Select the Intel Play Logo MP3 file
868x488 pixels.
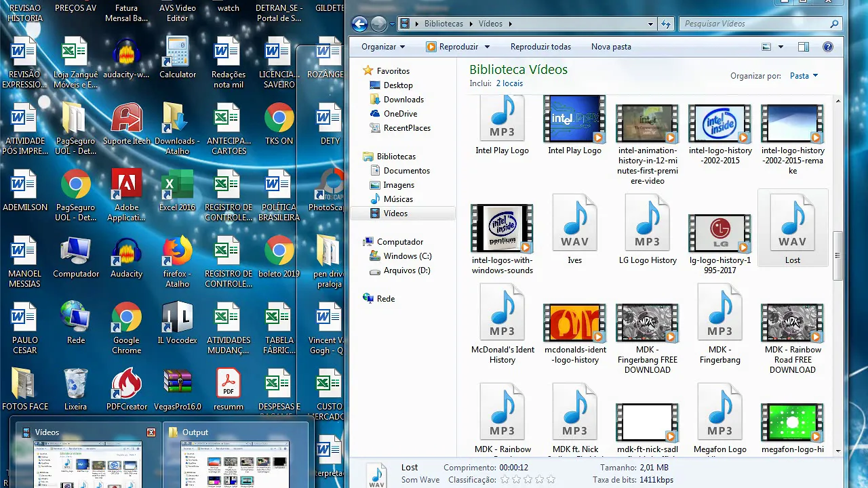click(x=502, y=125)
